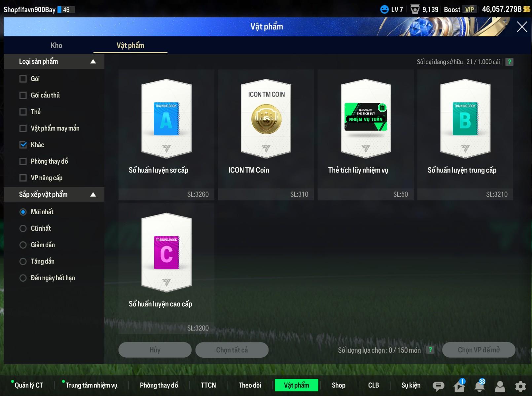532x396 pixels.
Task: Collapse the Loại sản phẩm section
Action: [93, 61]
